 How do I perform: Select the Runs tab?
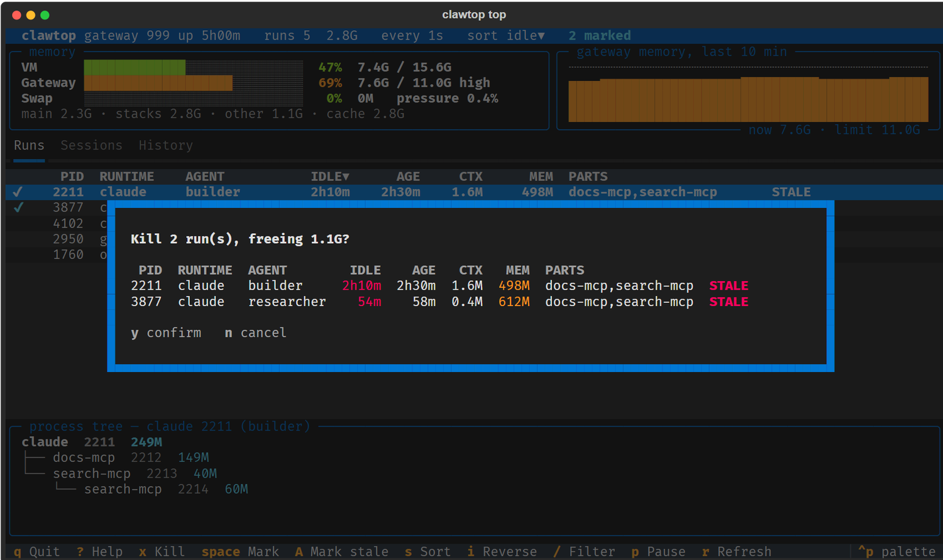29,145
